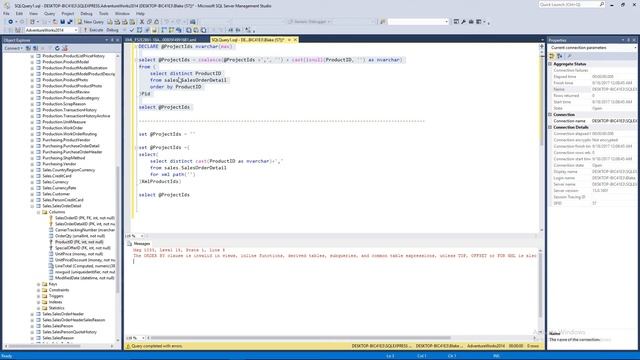Click the ORDER BY error message text
Viewport: 640px width, 360px height.
(x=335, y=256)
